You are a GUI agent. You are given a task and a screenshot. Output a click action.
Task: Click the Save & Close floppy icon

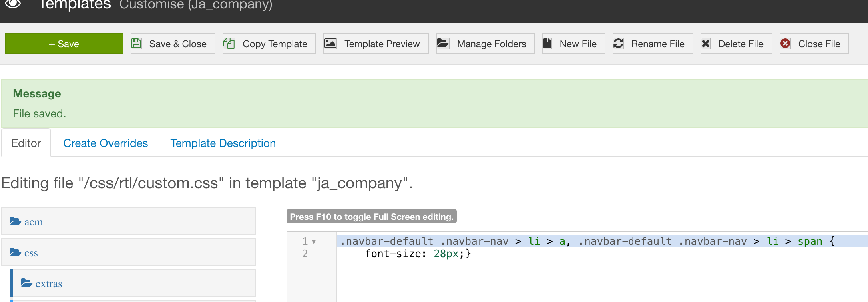tap(137, 44)
